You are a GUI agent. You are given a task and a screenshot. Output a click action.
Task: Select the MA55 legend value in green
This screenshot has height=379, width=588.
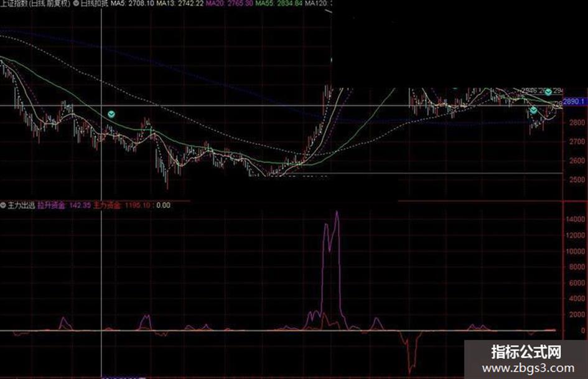279,3
